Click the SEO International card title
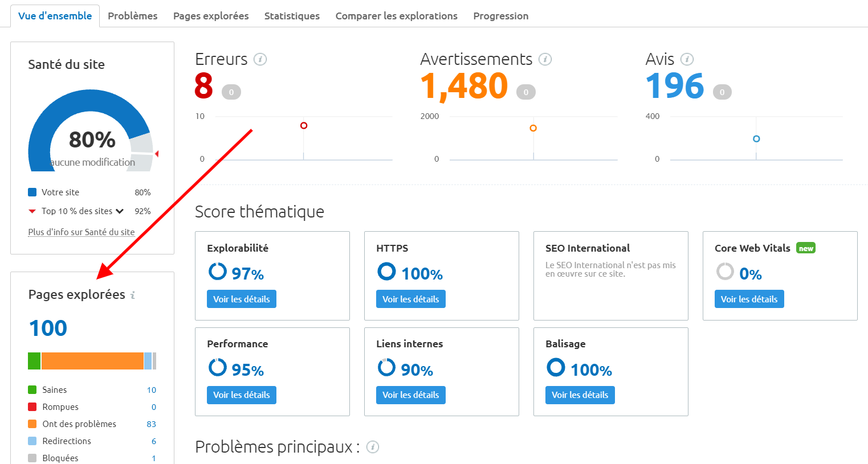 tap(588, 248)
